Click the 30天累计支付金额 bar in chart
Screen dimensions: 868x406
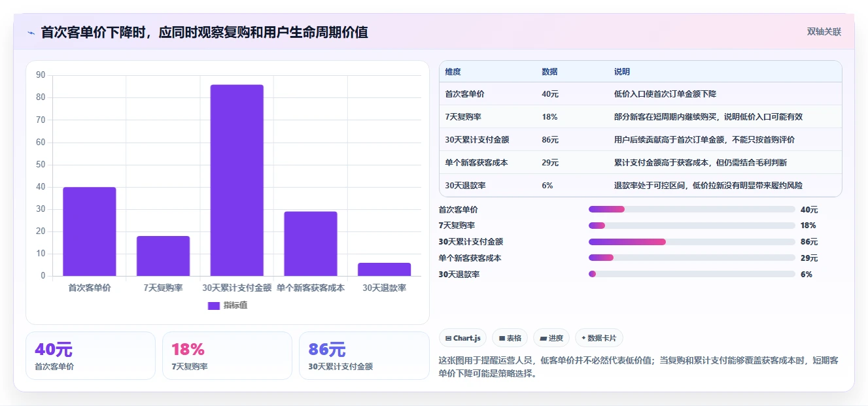[x=237, y=180]
